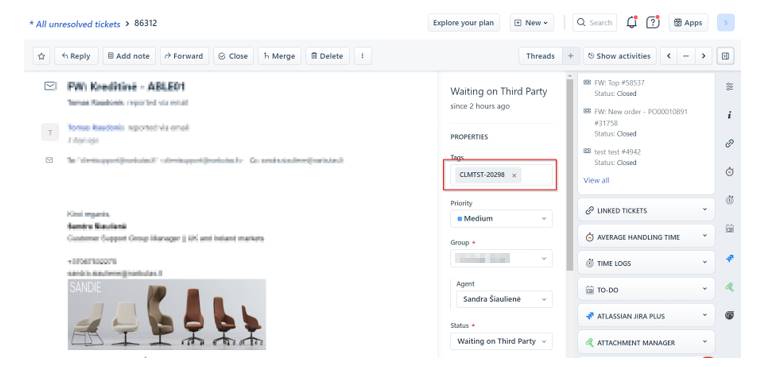Star this ticket with the star icon
779x367 pixels.
pos(41,56)
